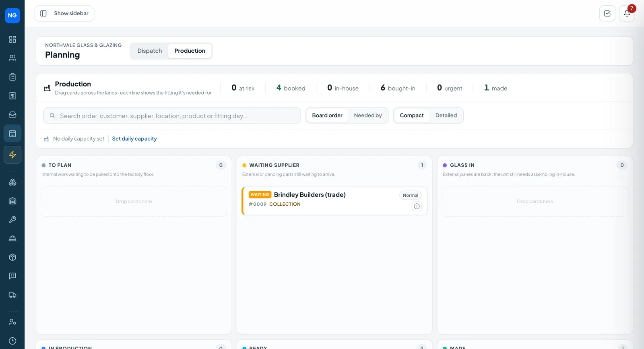The width and height of the screenshot is (644, 349).
Task: Open the stacked cubes icon in sidebar
Action: coord(12,182)
